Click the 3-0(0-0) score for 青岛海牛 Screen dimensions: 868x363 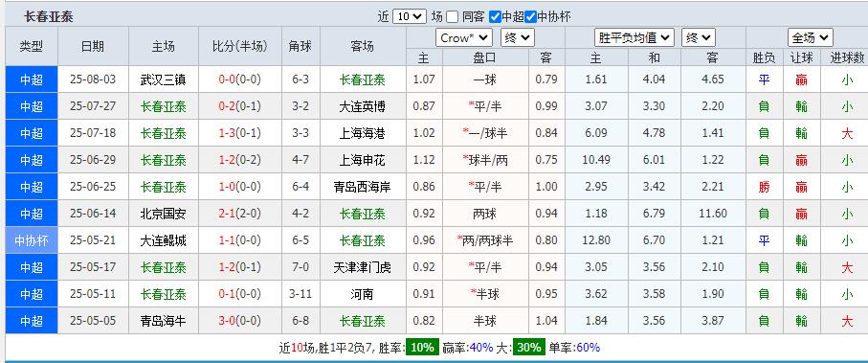pos(239,320)
